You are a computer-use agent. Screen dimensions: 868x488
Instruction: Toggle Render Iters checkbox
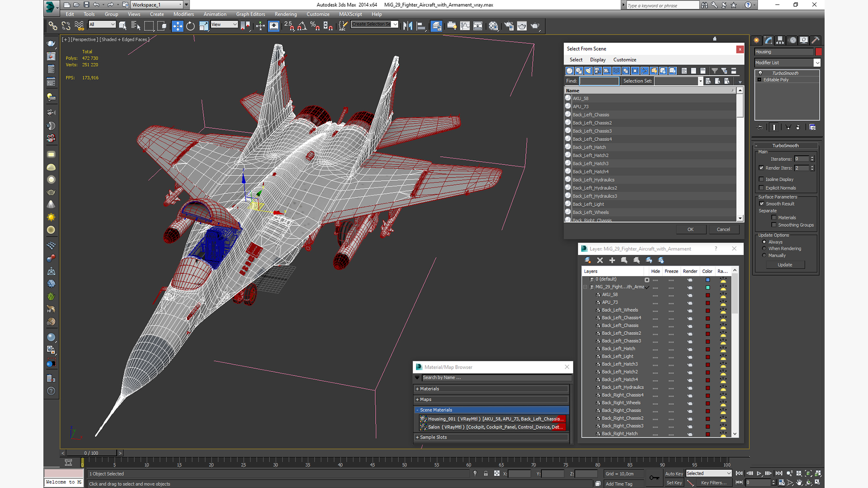coord(761,168)
